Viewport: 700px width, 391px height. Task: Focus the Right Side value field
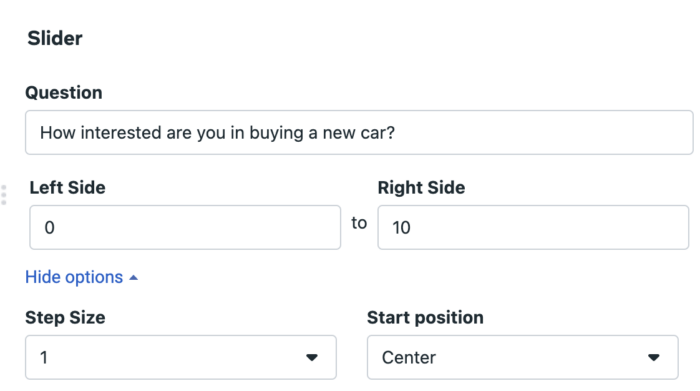tap(533, 227)
